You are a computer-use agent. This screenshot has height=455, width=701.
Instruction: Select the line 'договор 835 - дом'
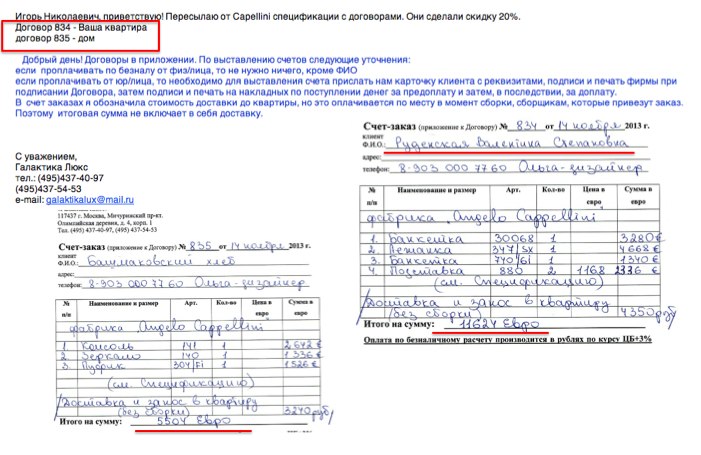point(55,38)
